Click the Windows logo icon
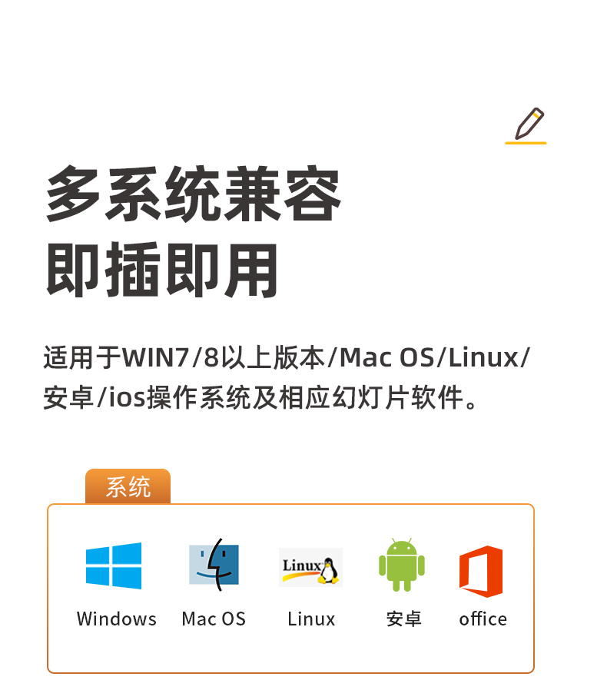The image size is (607, 700). tap(114, 566)
